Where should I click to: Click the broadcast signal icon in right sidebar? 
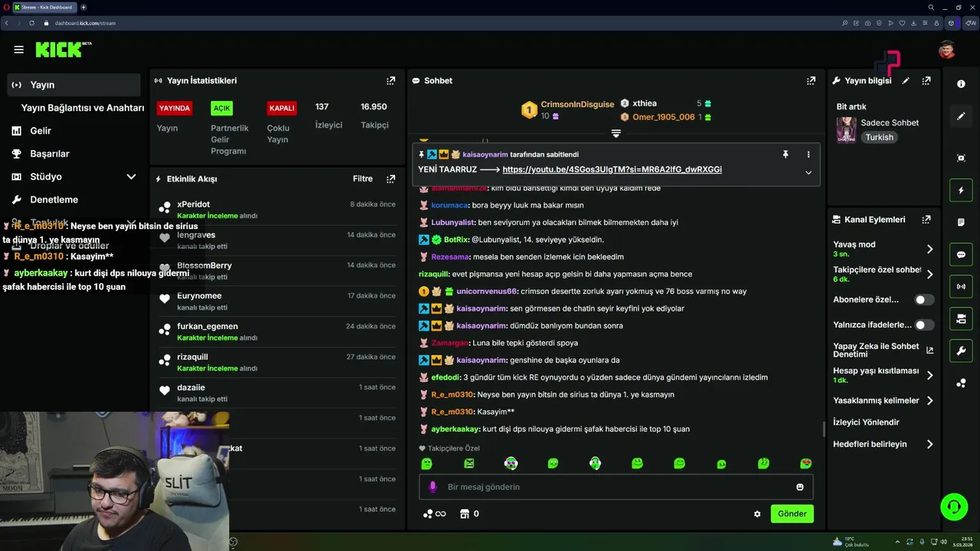pos(961,287)
